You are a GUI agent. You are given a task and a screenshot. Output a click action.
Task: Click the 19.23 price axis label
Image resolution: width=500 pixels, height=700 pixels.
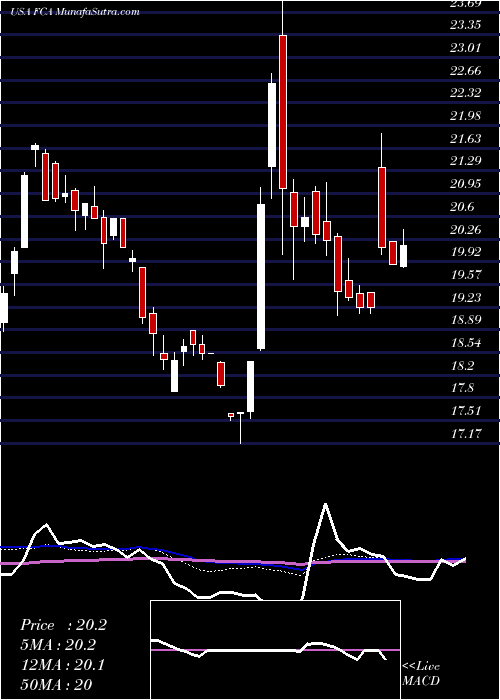(x=465, y=297)
